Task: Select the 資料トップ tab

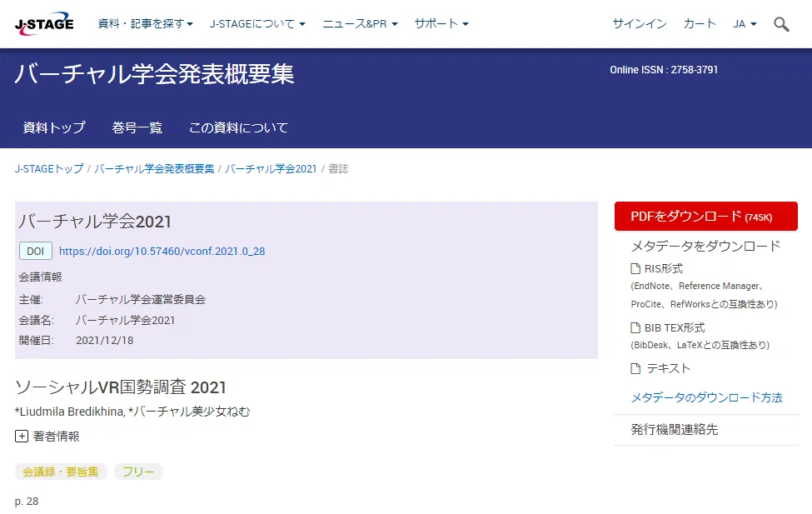Action: point(54,127)
